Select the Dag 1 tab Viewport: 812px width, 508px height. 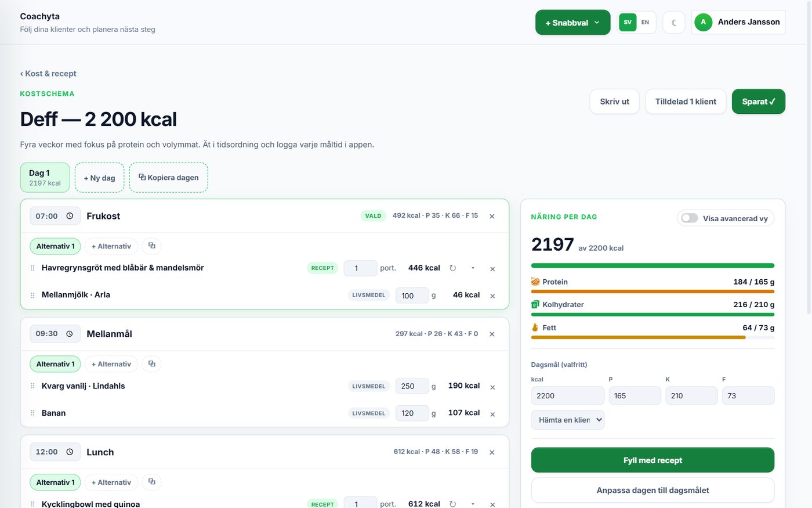click(x=45, y=178)
